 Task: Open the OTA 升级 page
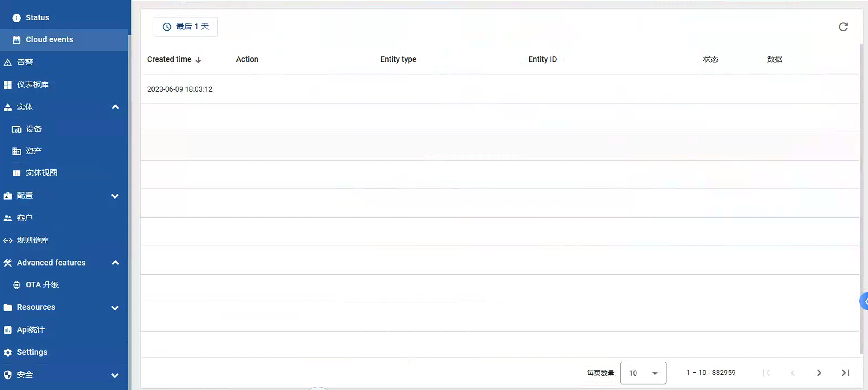[42, 285]
